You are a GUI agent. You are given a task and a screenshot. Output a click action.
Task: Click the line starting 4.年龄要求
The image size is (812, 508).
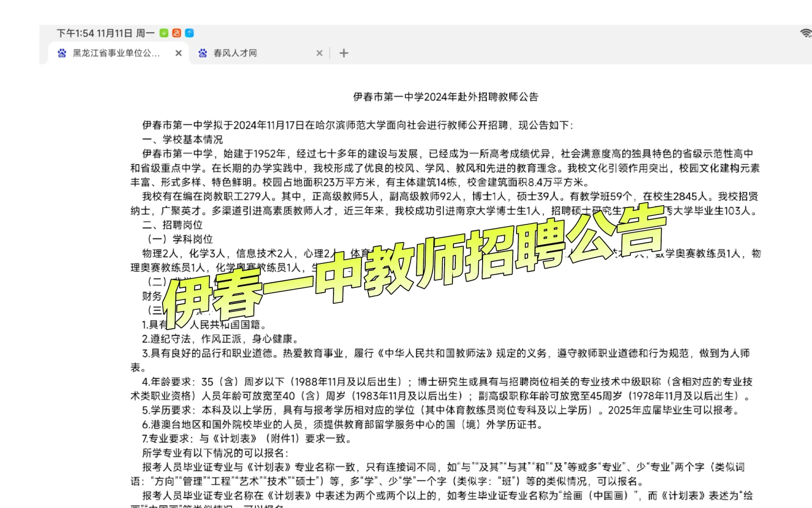(x=442, y=389)
